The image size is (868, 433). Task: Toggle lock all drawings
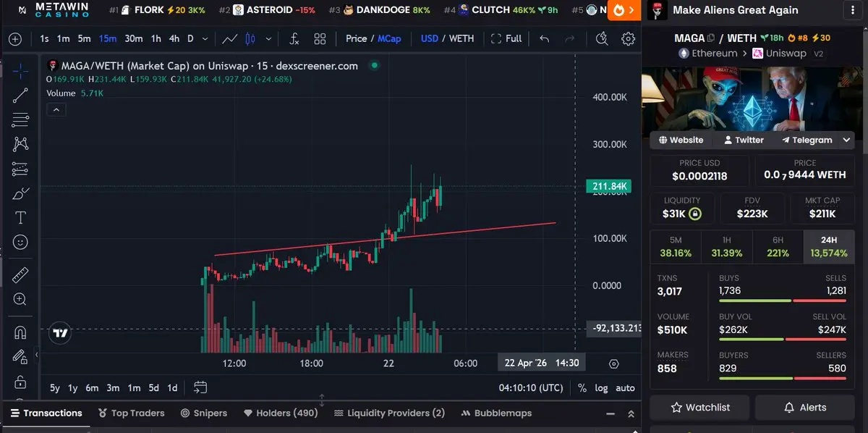tap(20, 382)
